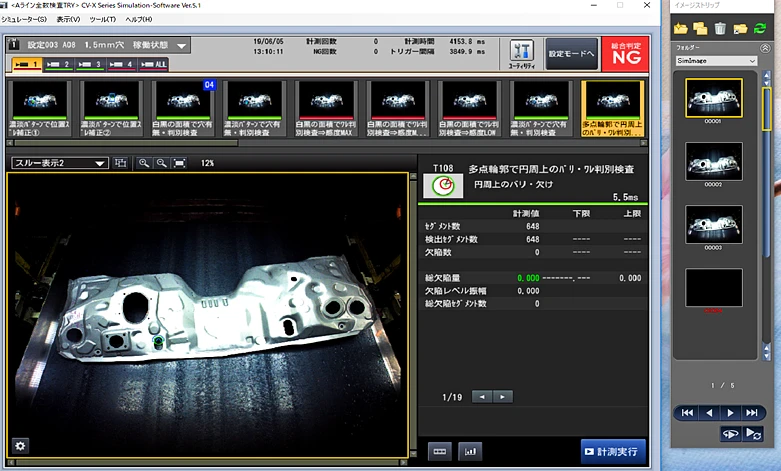Select the black fourth image in Image Strip

click(713, 288)
